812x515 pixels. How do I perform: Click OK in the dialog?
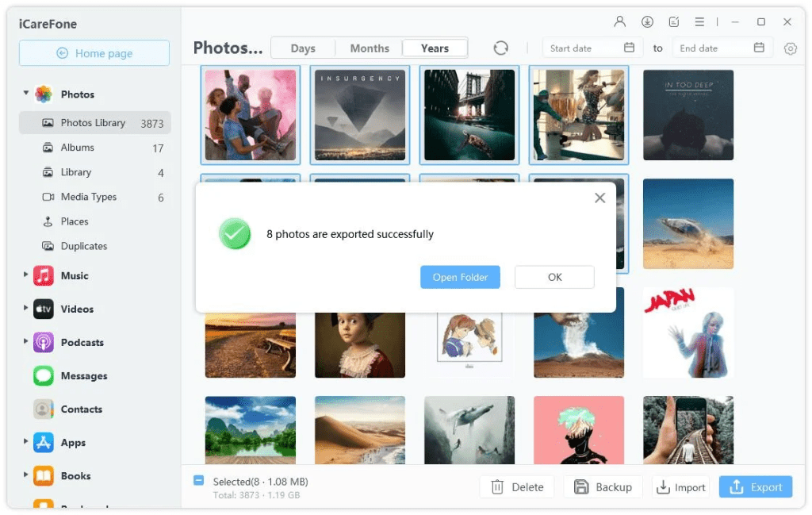pyautogui.click(x=554, y=277)
